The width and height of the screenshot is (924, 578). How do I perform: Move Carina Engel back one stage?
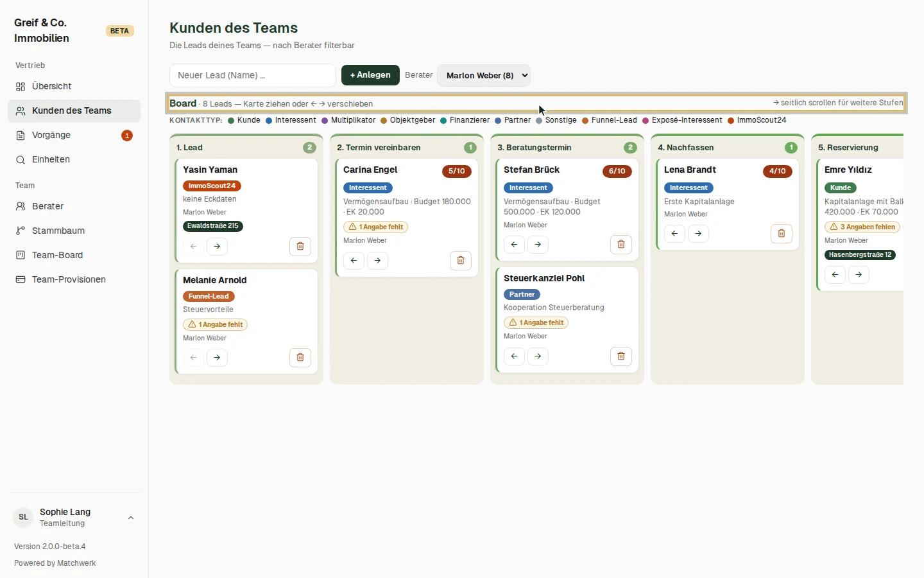[x=354, y=261]
